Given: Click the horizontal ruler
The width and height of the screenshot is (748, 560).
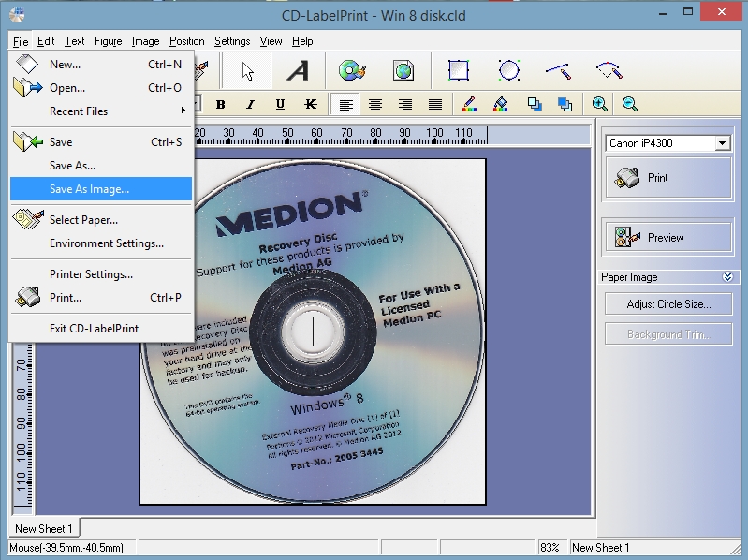Looking at the screenshot, I should click(x=391, y=135).
